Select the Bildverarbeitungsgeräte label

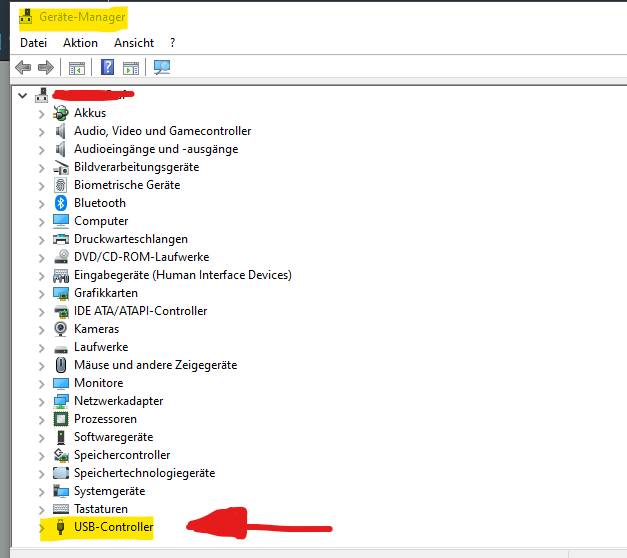(x=136, y=167)
